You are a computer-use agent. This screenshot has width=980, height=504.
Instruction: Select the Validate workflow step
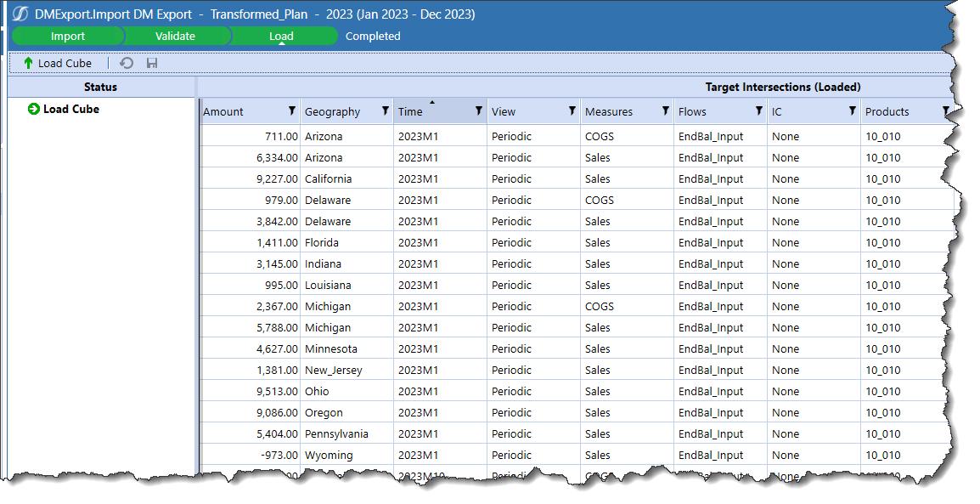[175, 37]
